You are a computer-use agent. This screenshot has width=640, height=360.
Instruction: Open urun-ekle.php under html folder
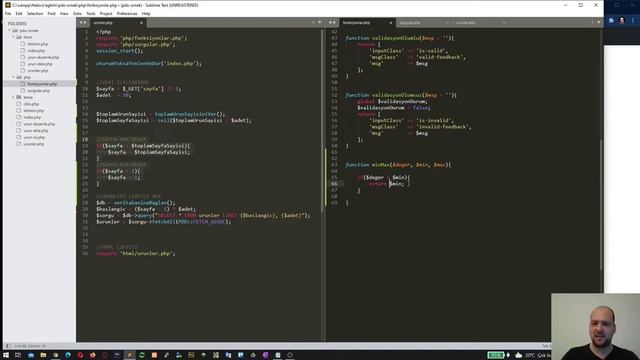click(40, 64)
